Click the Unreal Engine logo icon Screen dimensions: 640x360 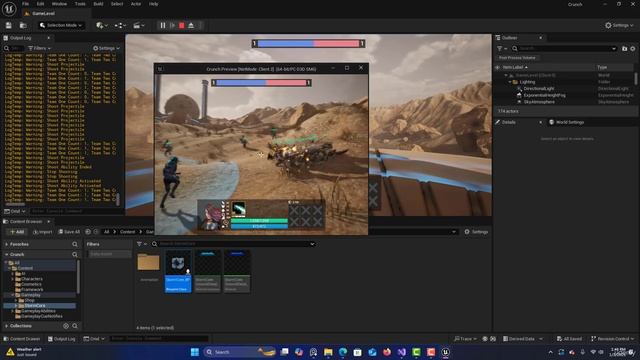(x=9, y=8)
